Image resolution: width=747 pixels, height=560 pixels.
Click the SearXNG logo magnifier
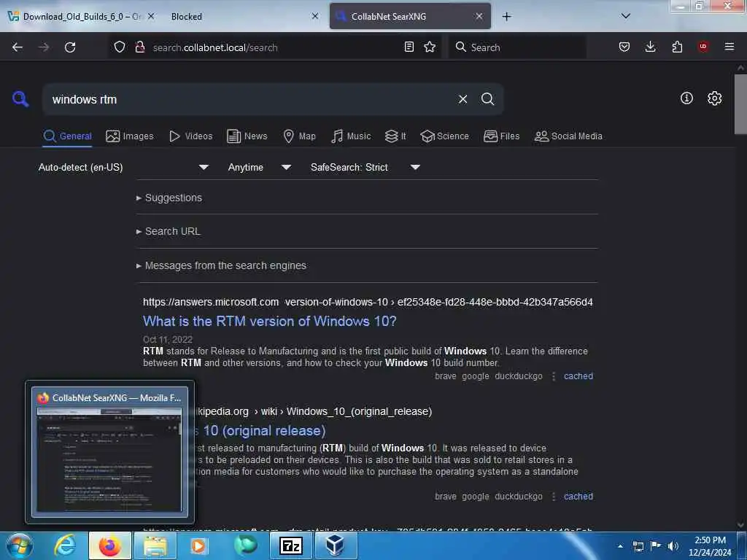pyautogui.click(x=20, y=99)
